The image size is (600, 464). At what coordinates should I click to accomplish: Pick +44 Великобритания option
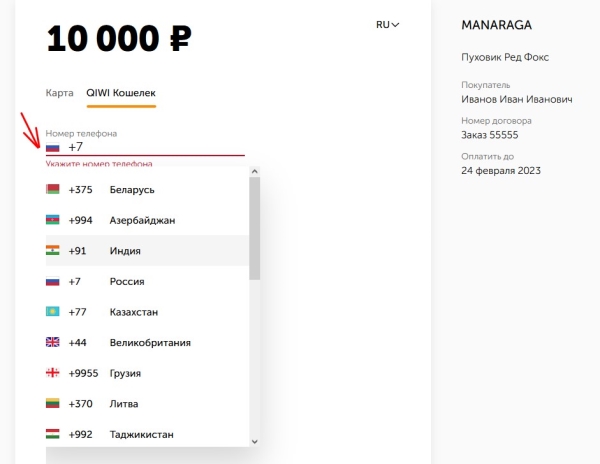pyautogui.click(x=140, y=343)
